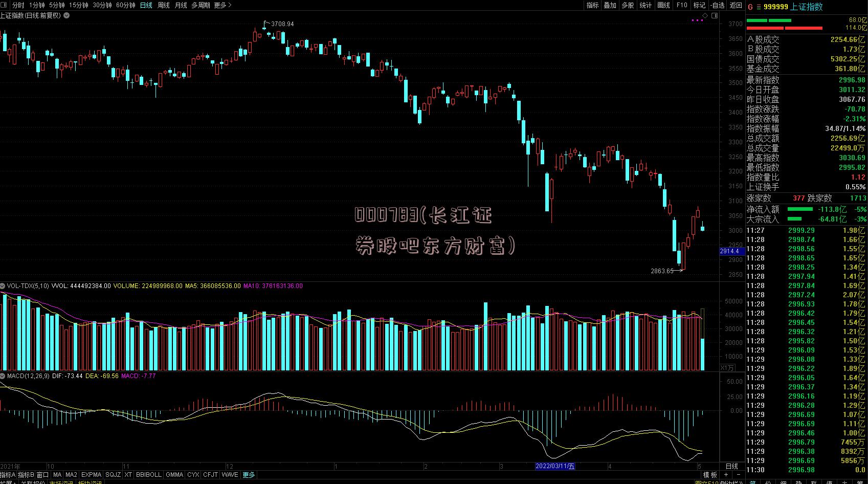
Task: Apply the MA2 indicator
Action: point(71,475)
